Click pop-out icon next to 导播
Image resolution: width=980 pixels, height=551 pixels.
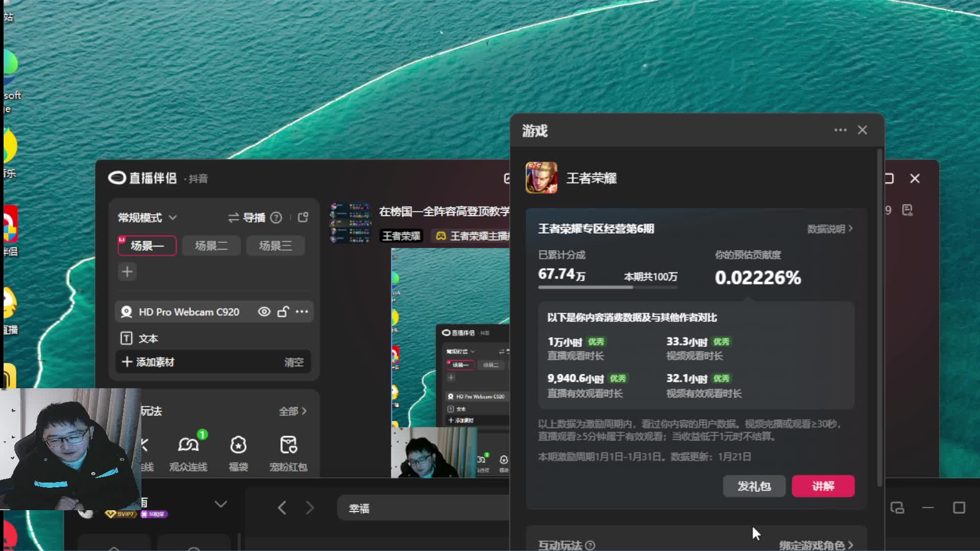tap(303, 217)
